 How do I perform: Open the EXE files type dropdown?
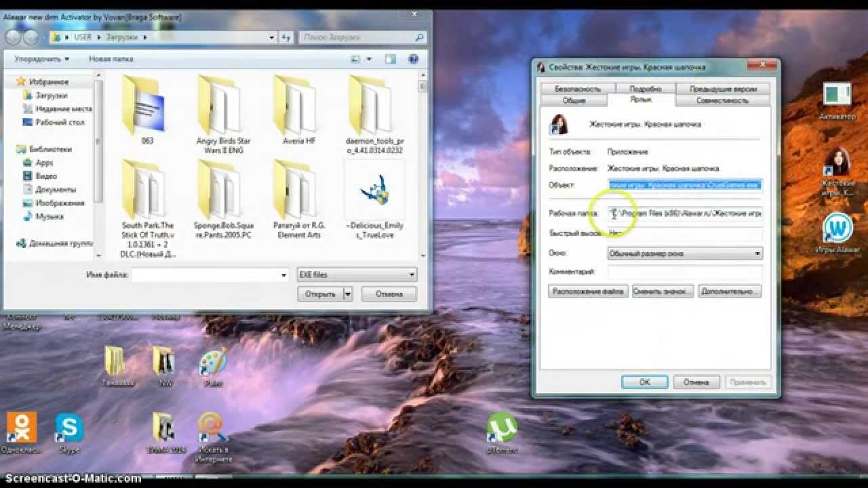(x=357, y=274)
